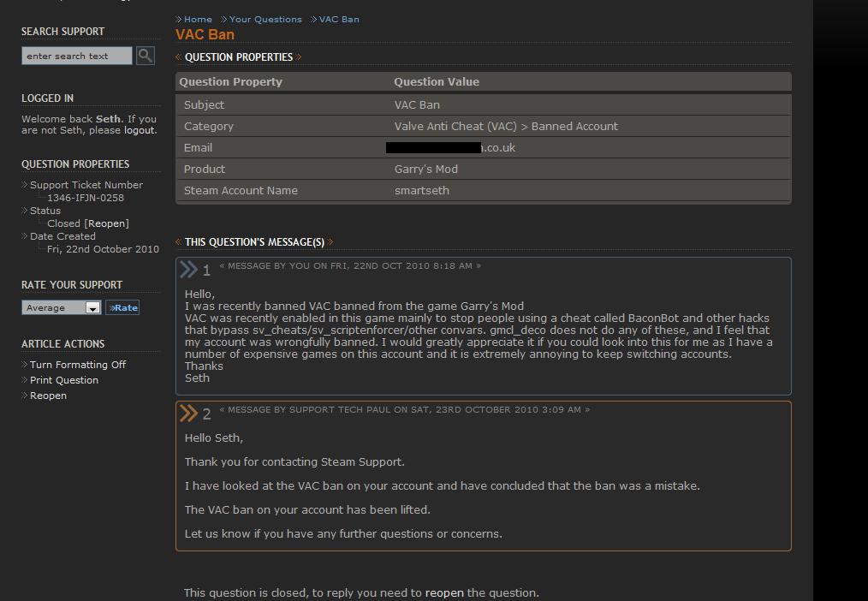Click the magnifying glass search icon

click(145, 55)
